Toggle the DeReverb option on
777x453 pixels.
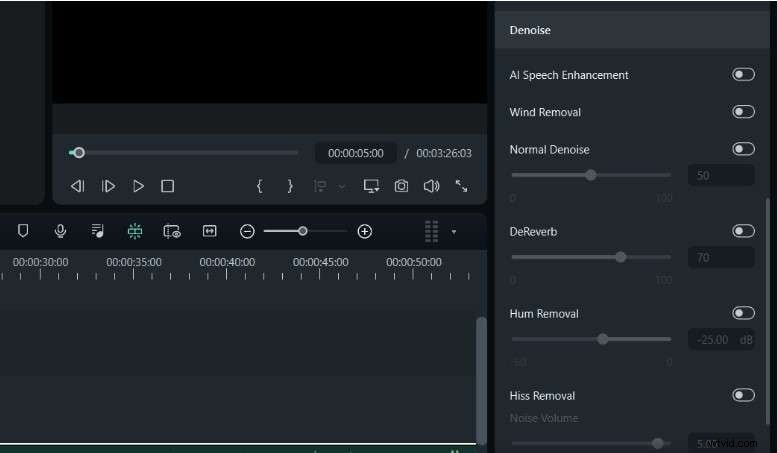[743, 231]
